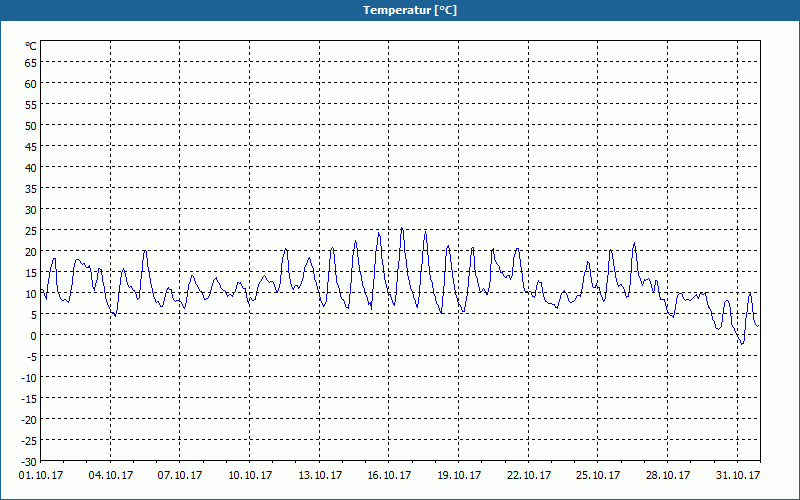Viewport: 800px width, 500px height.
Task: Select the -20 value on temperature axis
Action: [x=29, y=419]
